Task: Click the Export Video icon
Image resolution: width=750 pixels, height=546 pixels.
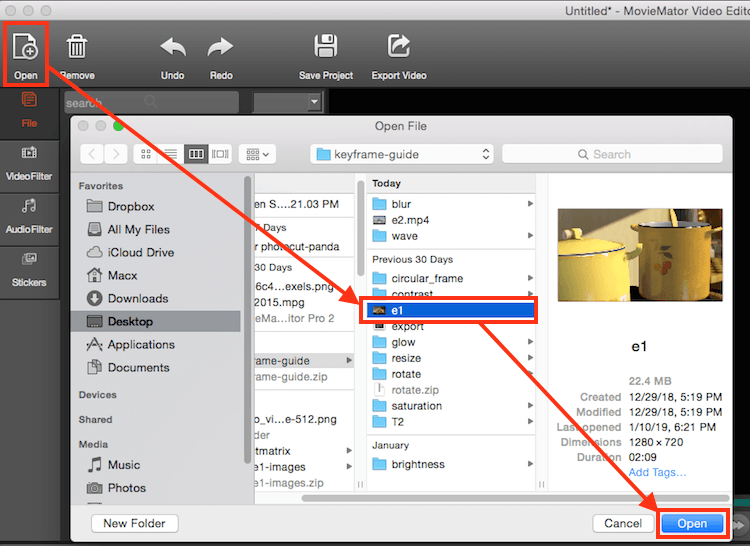Action: [x=398, y=48]
